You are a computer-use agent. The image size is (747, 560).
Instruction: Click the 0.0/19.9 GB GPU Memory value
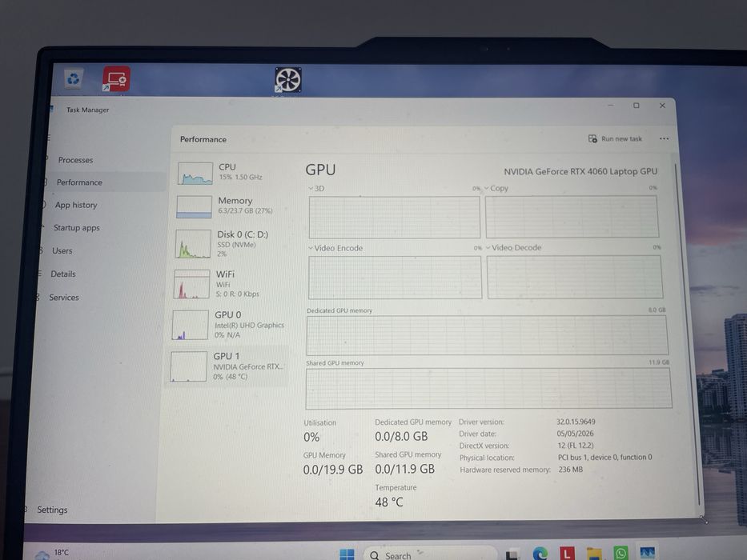point(333,470)
